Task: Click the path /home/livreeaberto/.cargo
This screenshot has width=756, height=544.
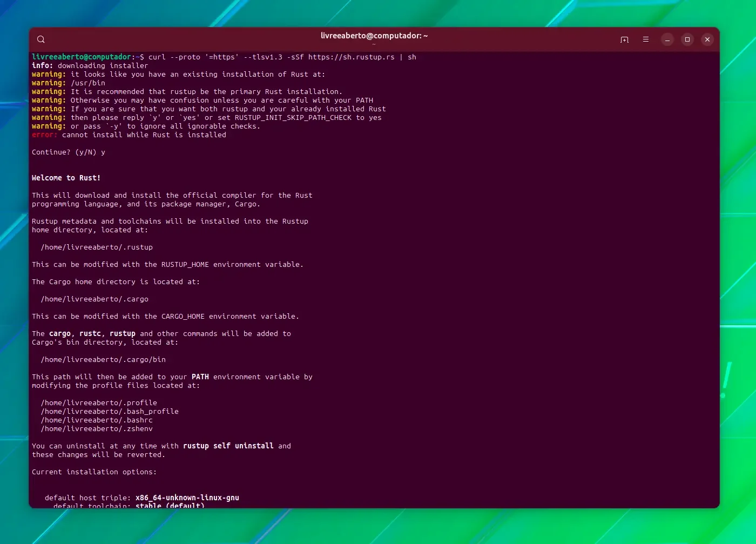Action: 94,299
